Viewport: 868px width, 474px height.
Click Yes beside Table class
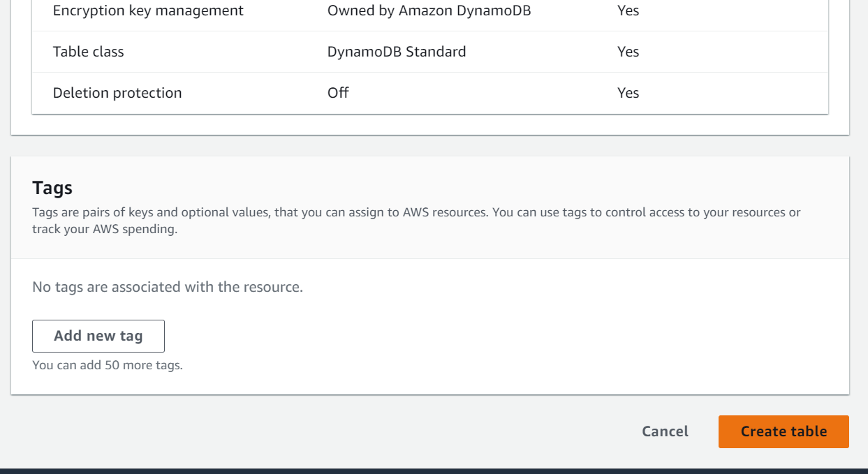[628, 51]
